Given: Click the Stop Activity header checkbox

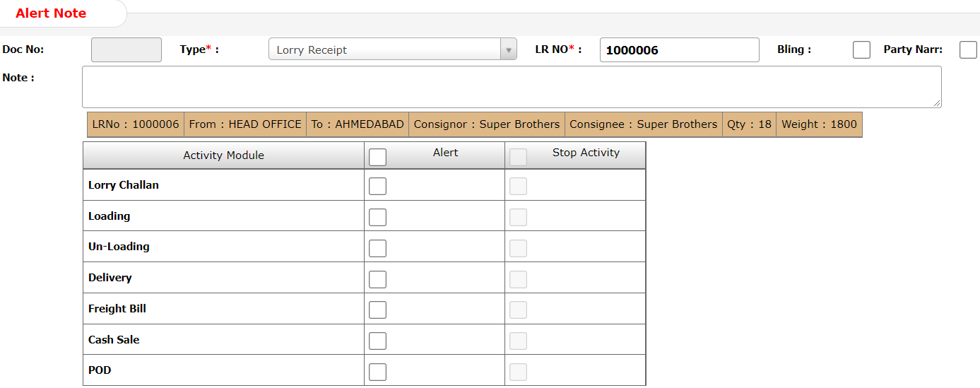Looking at the screenshot, I should pyautogui.click(x=519, y=157).
